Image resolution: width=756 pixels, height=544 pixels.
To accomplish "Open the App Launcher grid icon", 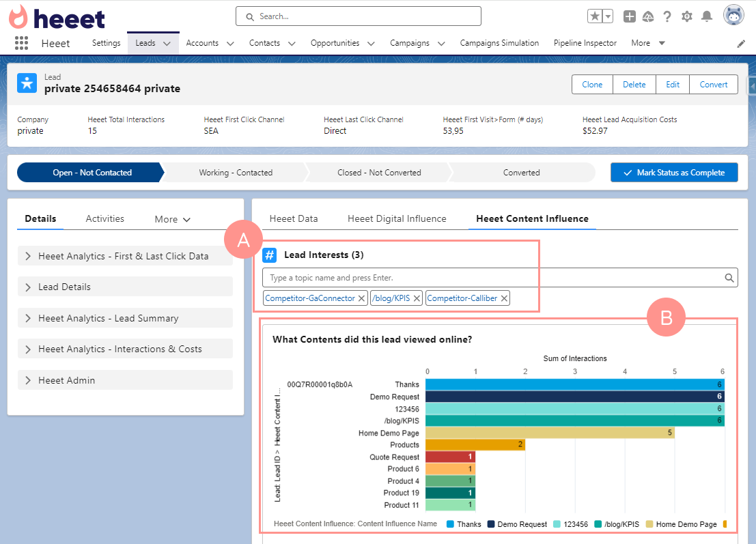I will (21, 43).
